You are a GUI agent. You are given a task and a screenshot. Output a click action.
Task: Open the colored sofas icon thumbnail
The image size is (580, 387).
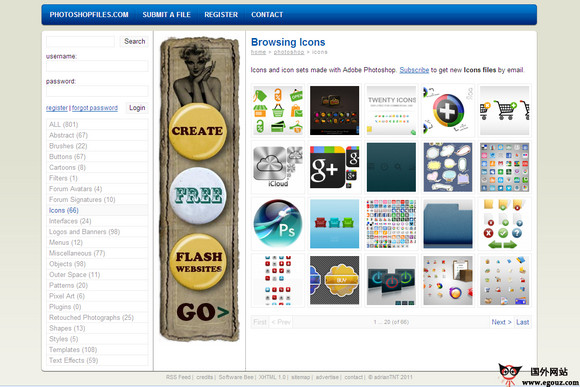334,224
